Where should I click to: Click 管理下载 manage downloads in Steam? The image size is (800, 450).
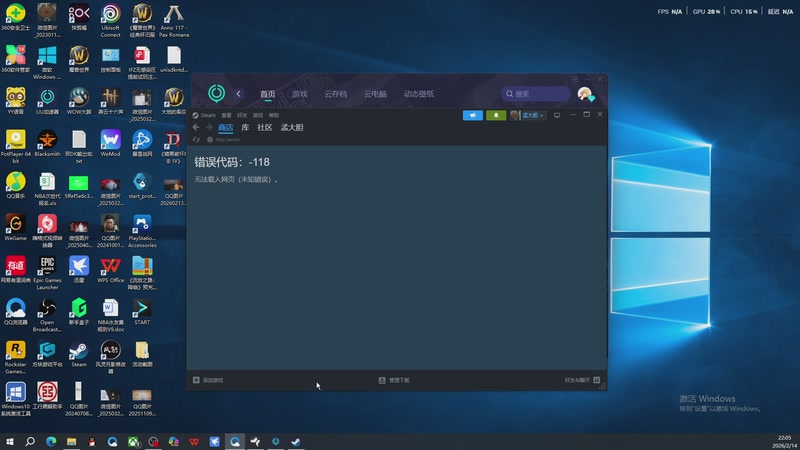click(x=394, y=380)
